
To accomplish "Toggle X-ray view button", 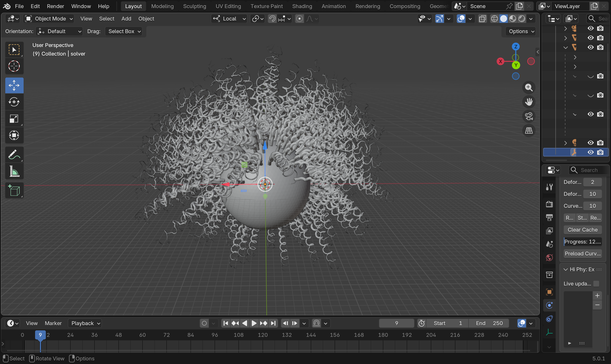I will pos(482,19).
